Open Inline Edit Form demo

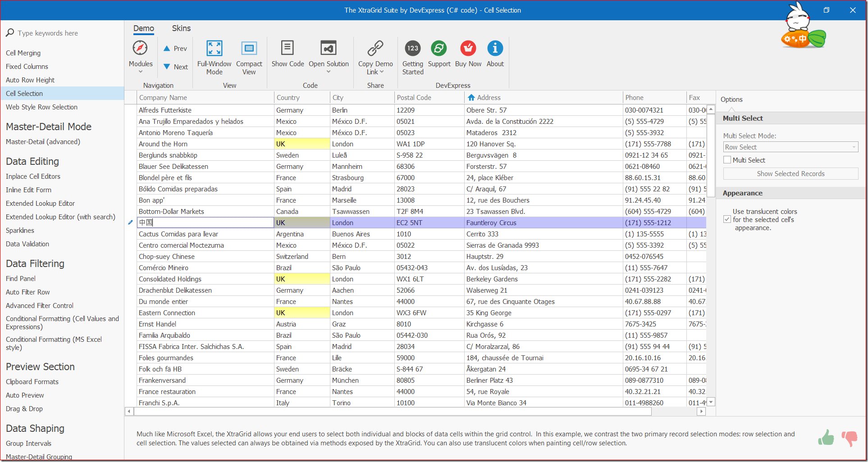pyautogui.click(x=28, y=190)
